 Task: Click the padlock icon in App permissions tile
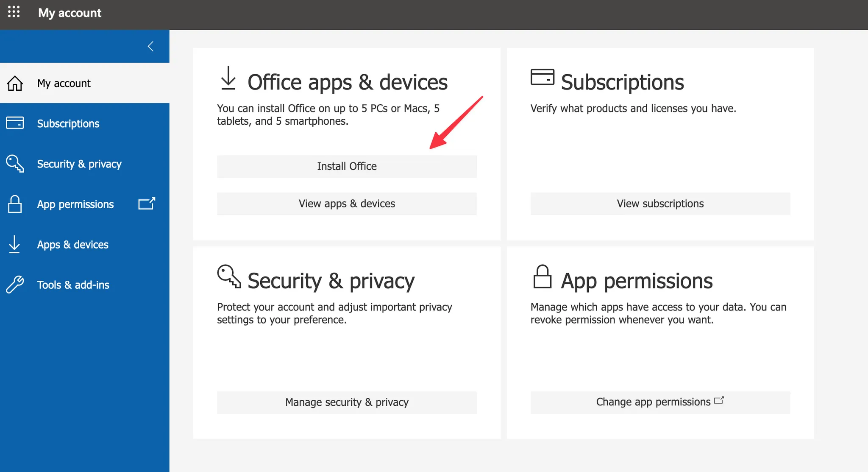click(542, 276)
